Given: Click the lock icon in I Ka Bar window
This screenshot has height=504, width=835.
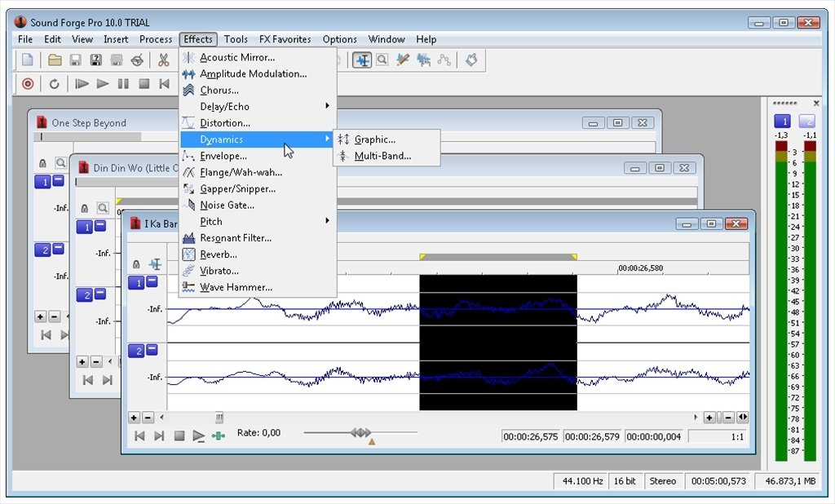Looking at the screenshot, I should coord(136,264).
